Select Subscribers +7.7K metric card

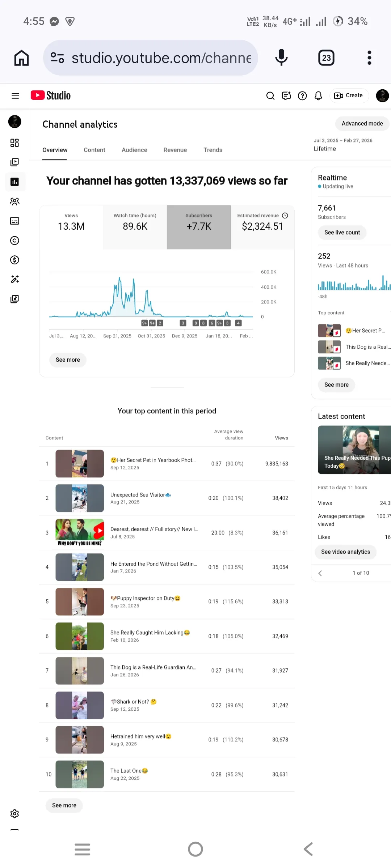coord(199,227)
